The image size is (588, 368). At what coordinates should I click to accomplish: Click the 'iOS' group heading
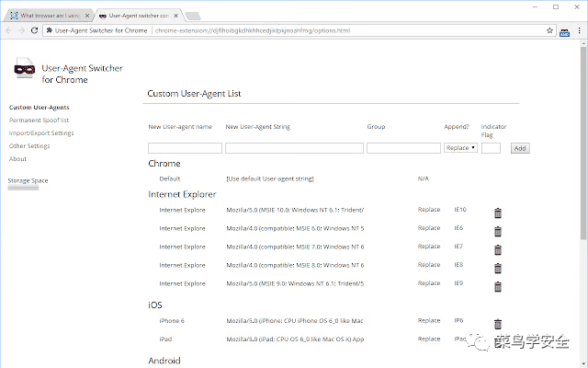point(155,305)
